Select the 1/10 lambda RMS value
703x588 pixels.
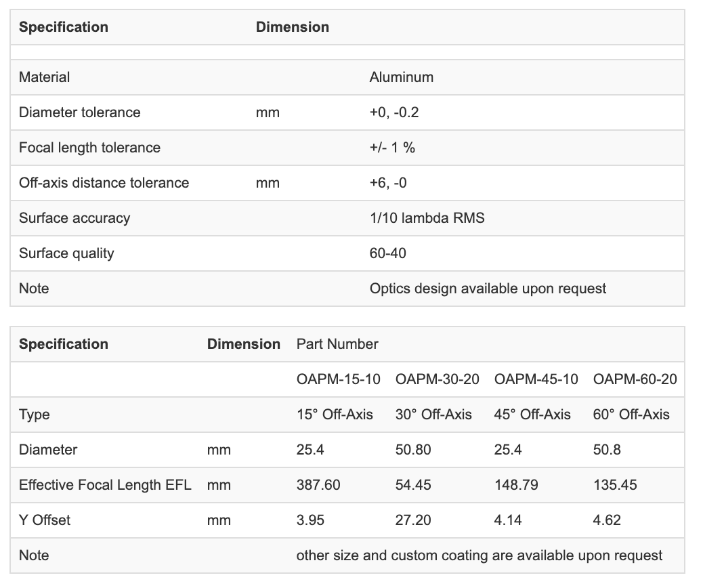coord(427,218)
